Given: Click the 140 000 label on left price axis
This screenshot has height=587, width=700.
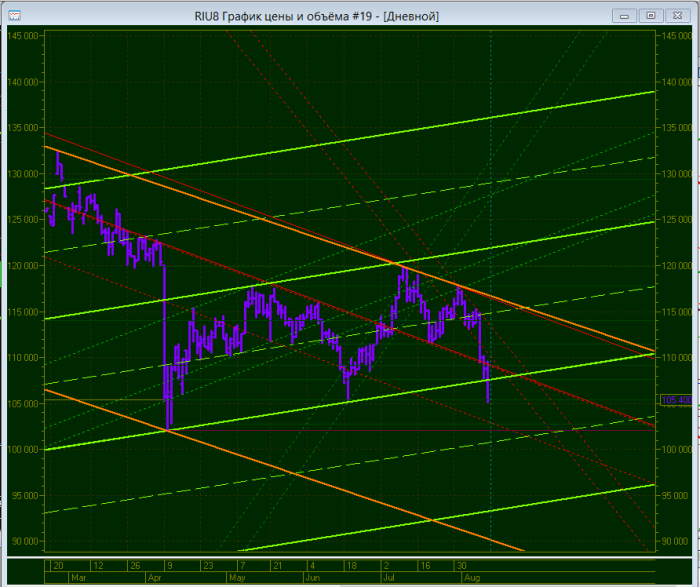Looking at the screenshot, I should coord(23,82).
